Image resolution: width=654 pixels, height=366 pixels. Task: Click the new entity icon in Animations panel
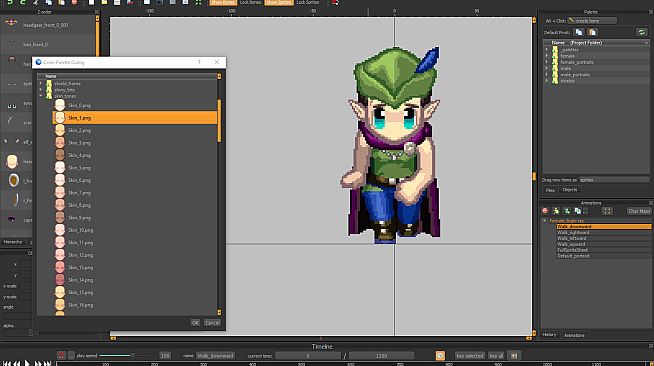(556, 211)
